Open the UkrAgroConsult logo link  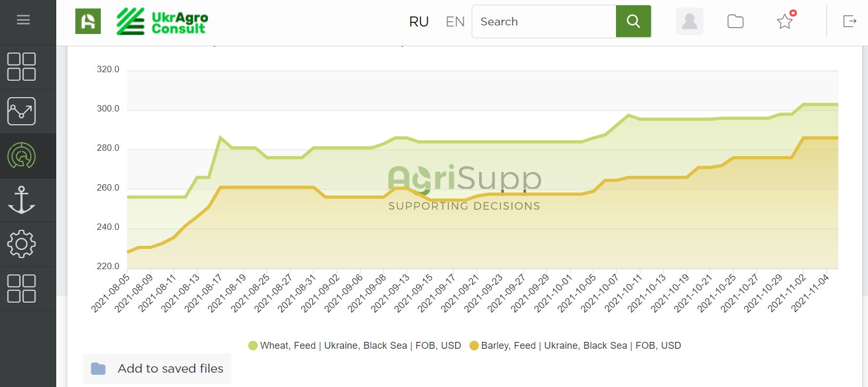coord(162,22)
